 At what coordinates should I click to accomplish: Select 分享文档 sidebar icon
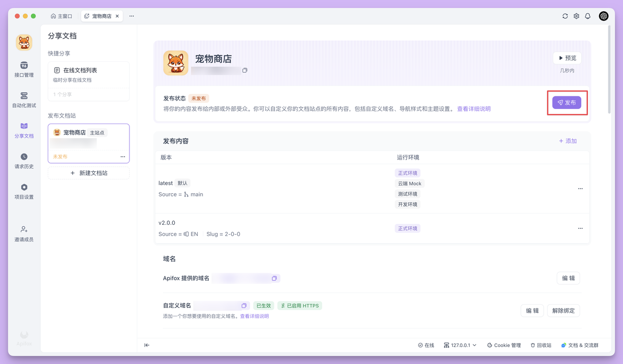(x=24, y=126)
